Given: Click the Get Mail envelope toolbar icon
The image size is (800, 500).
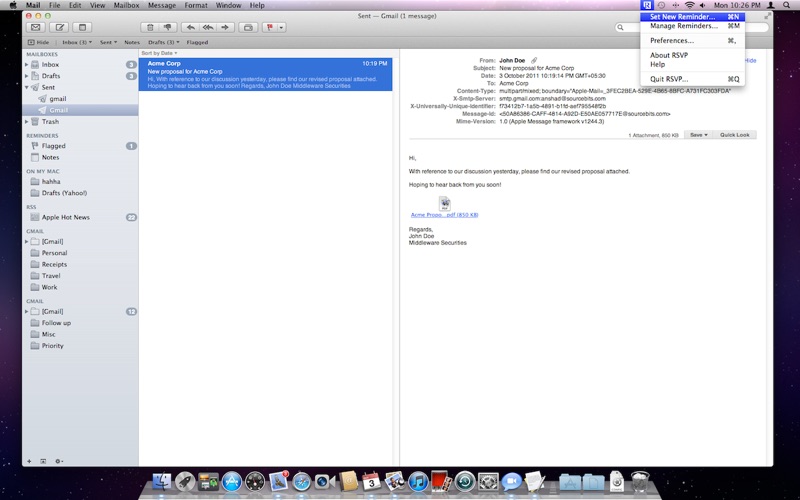Looking at the screenshot, I should 35,28.
